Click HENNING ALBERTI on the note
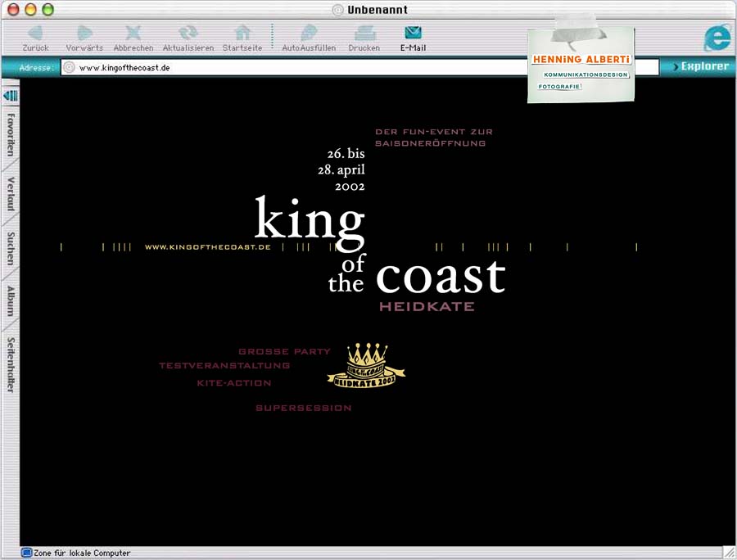Image resolution: width=737 pixels, height=560 pixels. coord(581,59)
